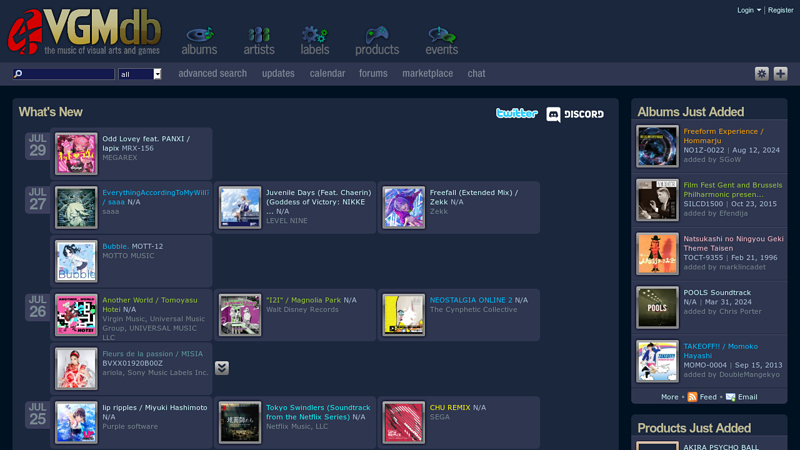Open Freefall Extended Mix cover thumbnail

coord(404,208)
